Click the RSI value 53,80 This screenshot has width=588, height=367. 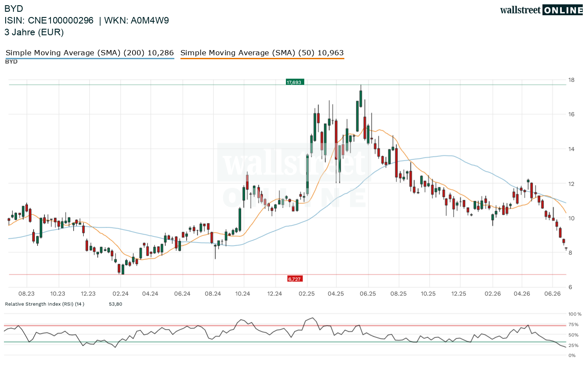[116, 304]
